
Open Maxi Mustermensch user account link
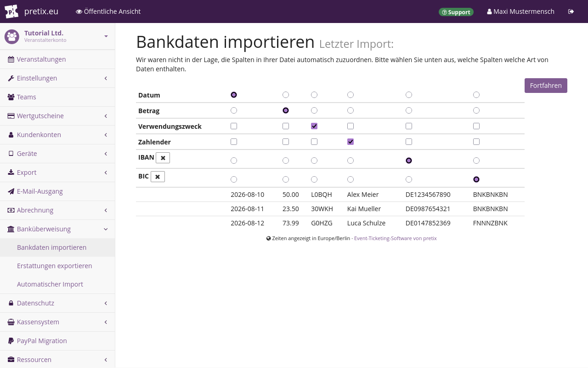(521, 11)
